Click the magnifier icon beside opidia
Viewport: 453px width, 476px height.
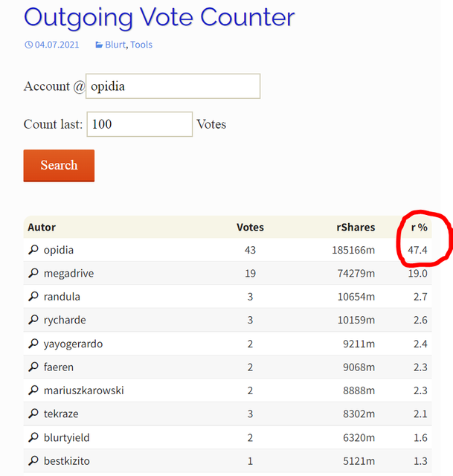pos(33,250)
